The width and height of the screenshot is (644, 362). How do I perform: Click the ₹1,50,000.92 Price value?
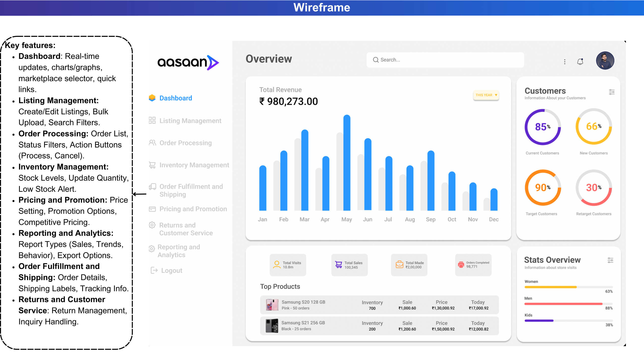click(443, 329)
